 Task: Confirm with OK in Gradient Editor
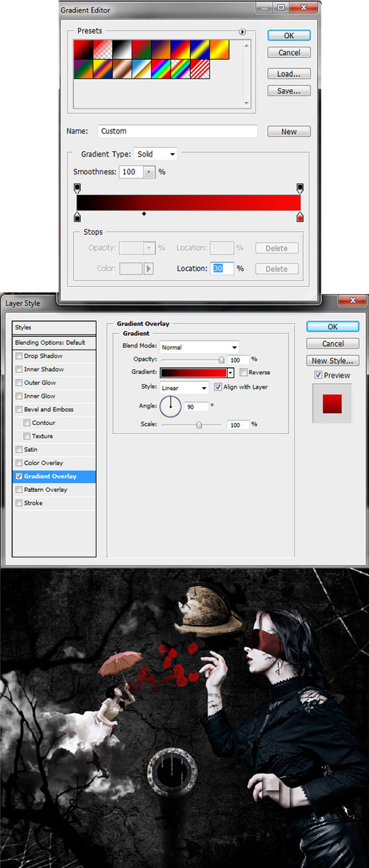pos(289,36)
